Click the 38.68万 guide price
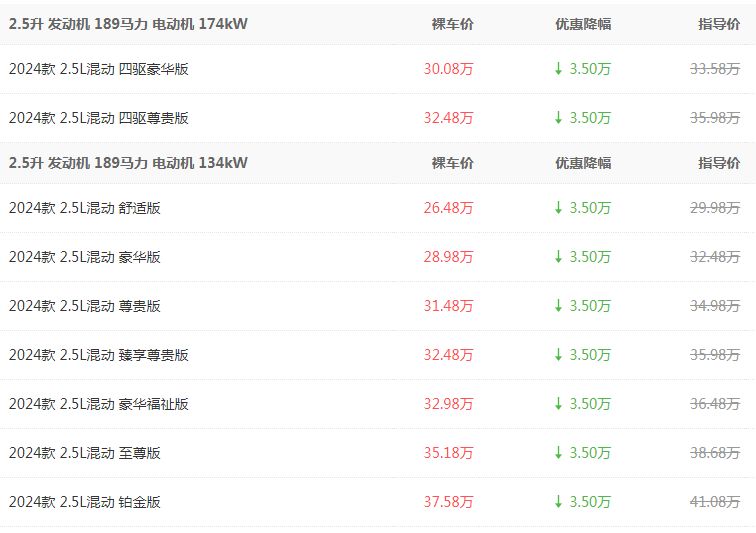 [x=715, y=453]
